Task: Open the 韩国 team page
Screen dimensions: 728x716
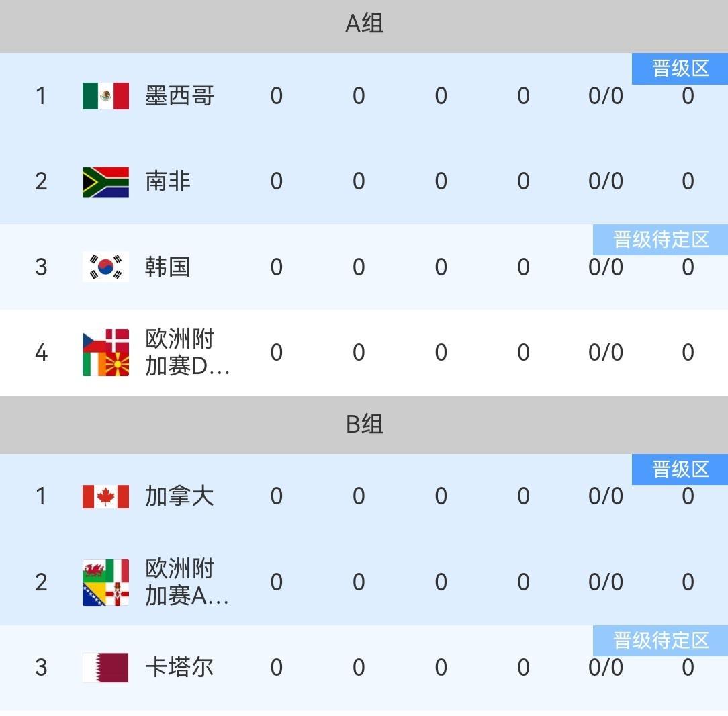Action: 168,267
